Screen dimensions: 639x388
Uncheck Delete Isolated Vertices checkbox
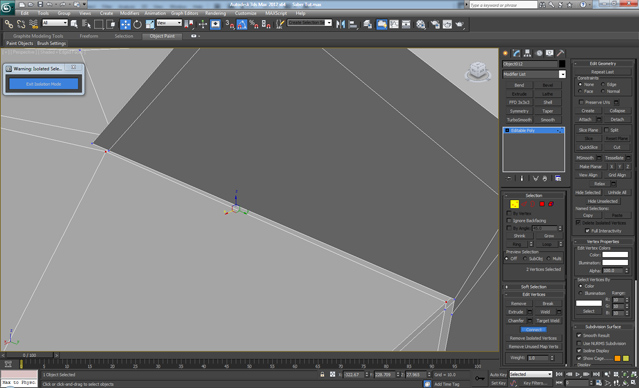pos(578,223)
